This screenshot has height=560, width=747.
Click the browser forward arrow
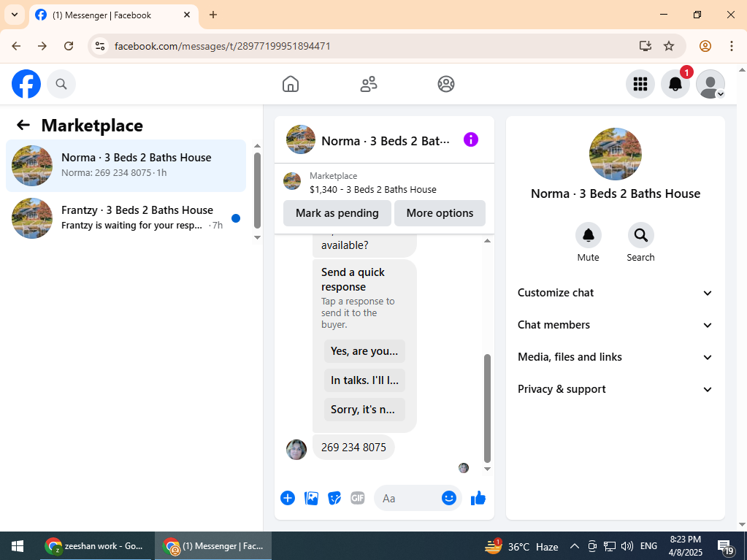(x=42, y=46)
